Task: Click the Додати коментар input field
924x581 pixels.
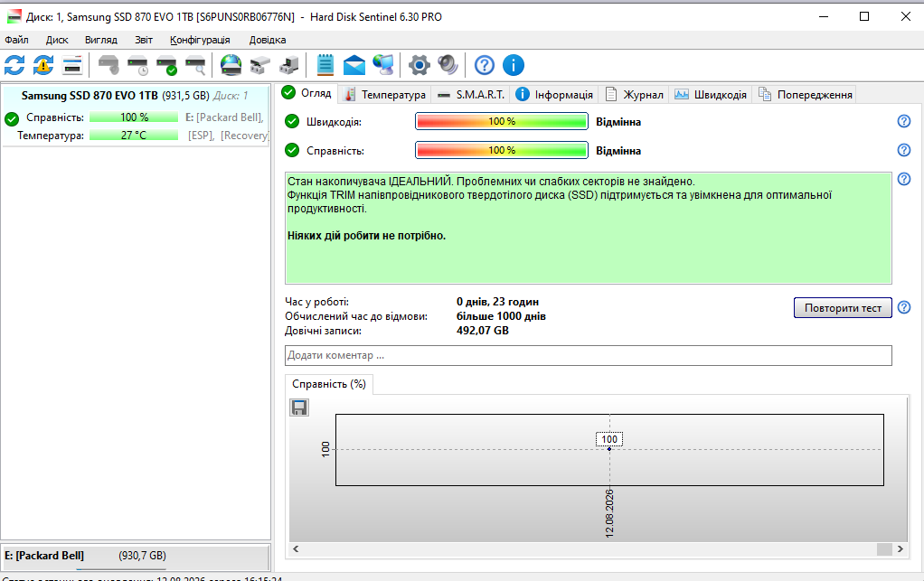Action: pos(588,355)
